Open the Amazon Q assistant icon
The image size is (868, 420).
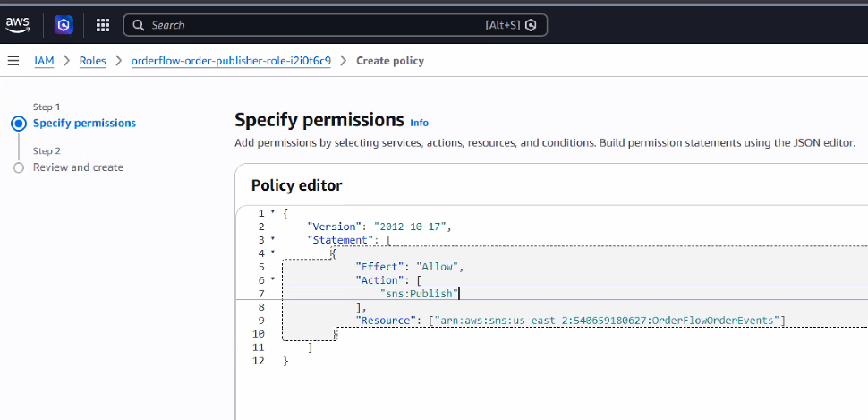click(x=64, y=25)
